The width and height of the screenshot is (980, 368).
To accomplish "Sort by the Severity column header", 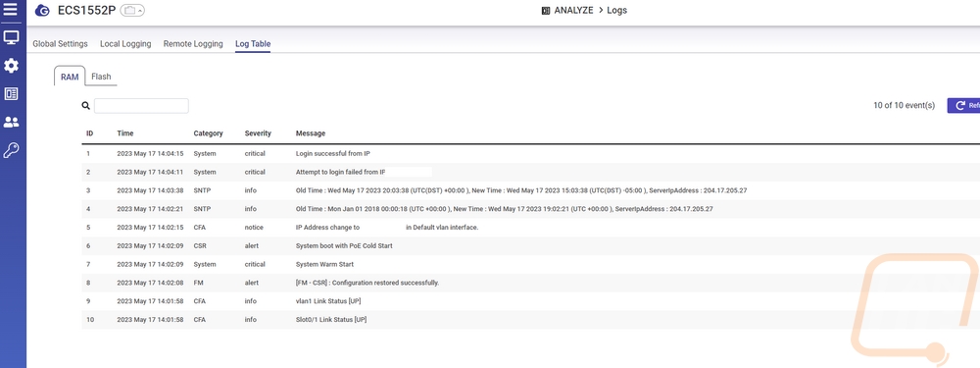I will (258, 133).
